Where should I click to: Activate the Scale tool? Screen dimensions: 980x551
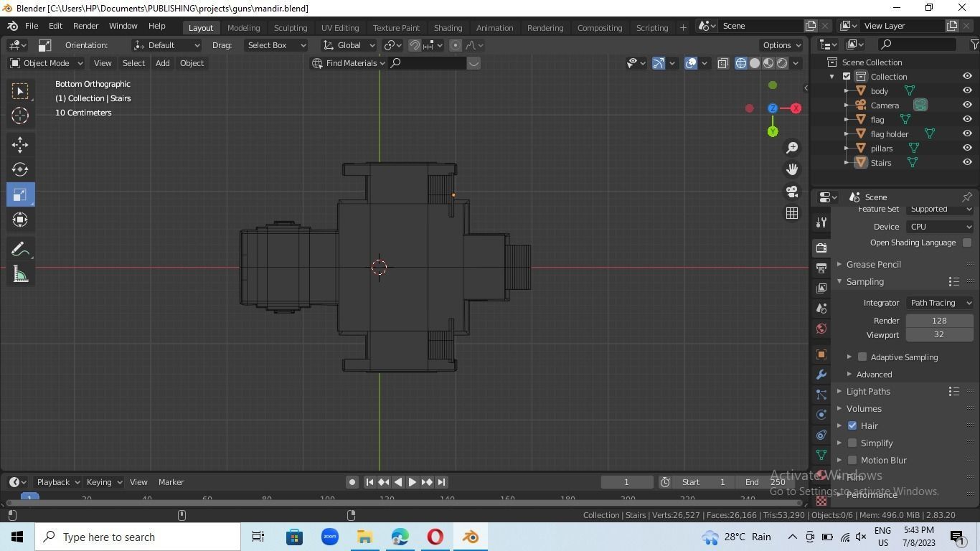coord(20,194)
